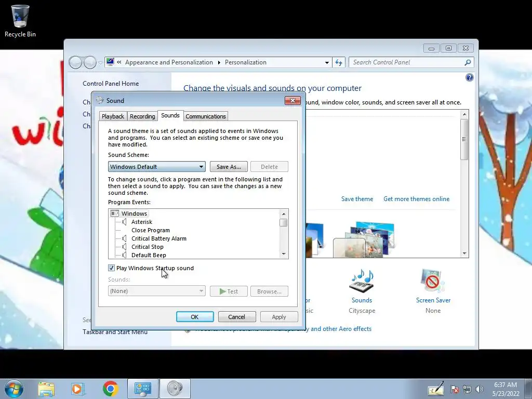Click Appearance and Personalization breadcrumb
The width and height of the screenshot is (532, 399).
(169, 62)
